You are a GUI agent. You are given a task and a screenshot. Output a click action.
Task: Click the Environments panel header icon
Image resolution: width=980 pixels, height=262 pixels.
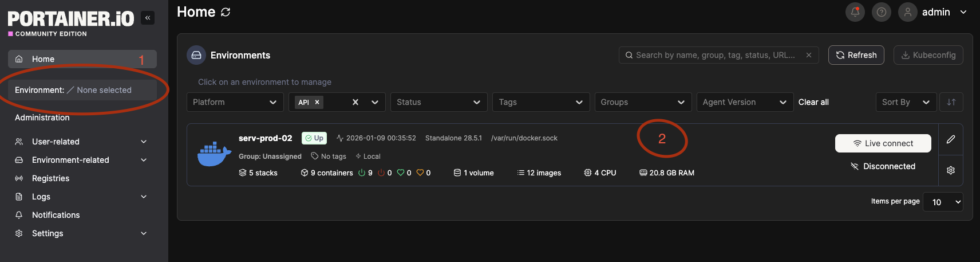pos(196,55)
